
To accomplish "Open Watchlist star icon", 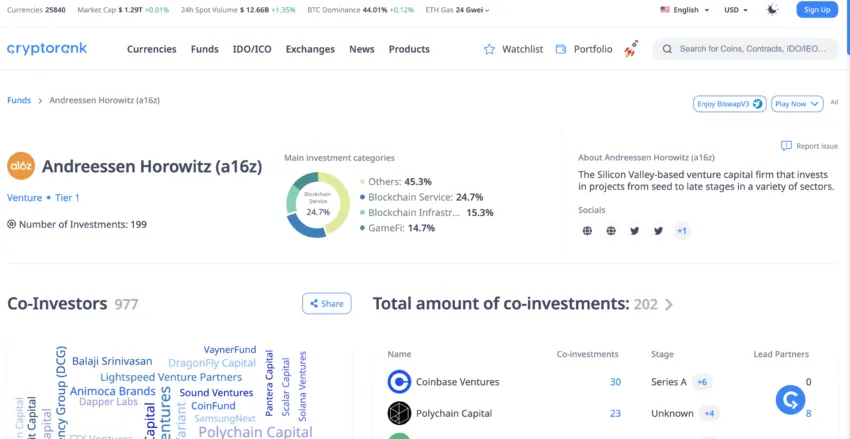I will (x=489, y=49).
